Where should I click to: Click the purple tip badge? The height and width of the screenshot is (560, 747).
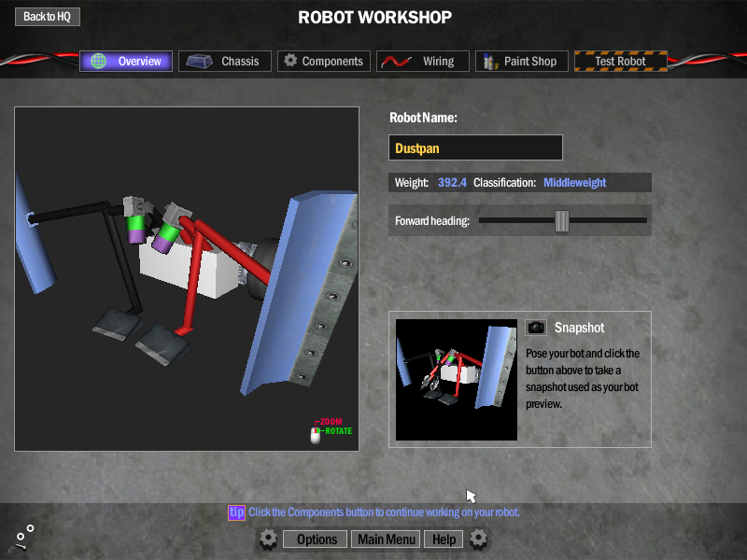pyautogui.click(x=236, y=512)
